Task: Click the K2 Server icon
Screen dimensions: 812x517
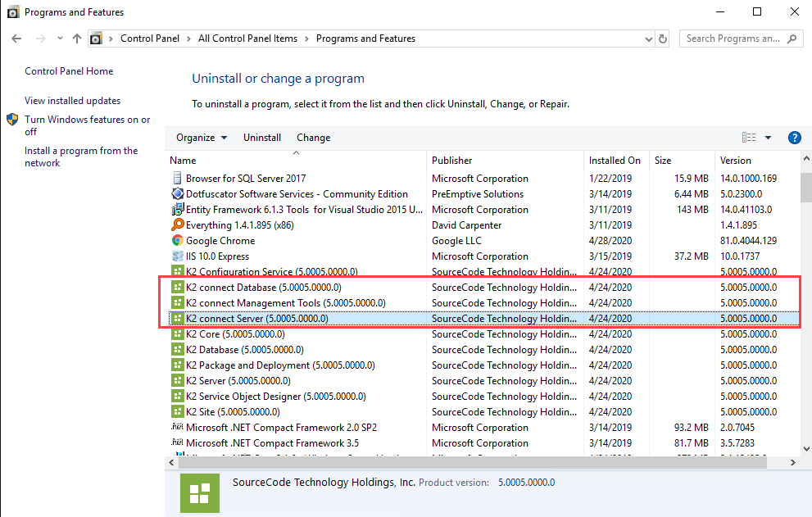Action: 177,380
